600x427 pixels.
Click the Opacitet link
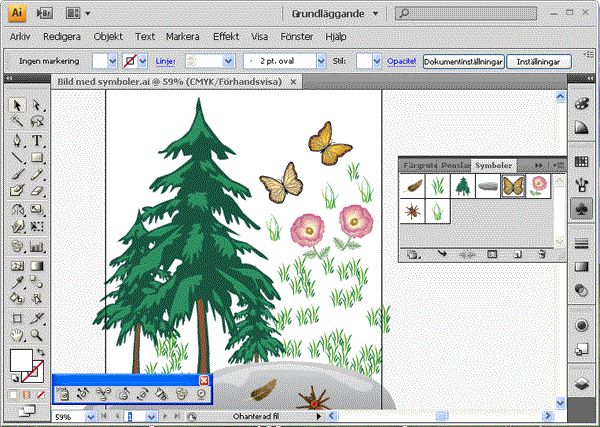click(401, 61)
